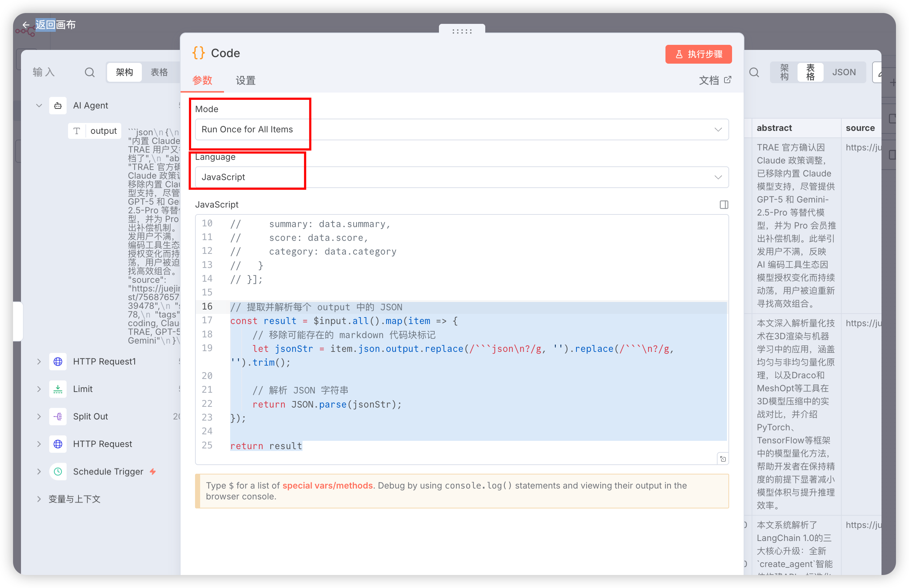Open the 文档 documentation link

pyautogui.click(x=715, y=80)
